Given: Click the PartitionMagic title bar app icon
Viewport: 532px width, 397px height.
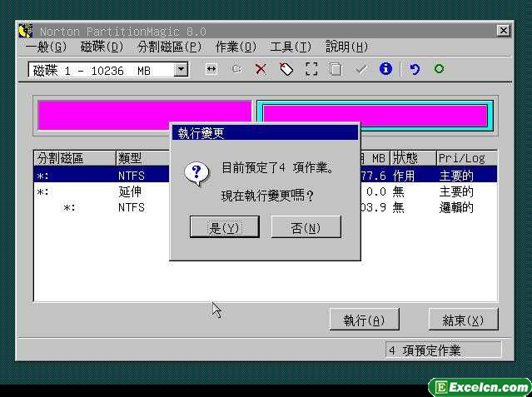Looking at the screenshot, I should coord(26,31).
